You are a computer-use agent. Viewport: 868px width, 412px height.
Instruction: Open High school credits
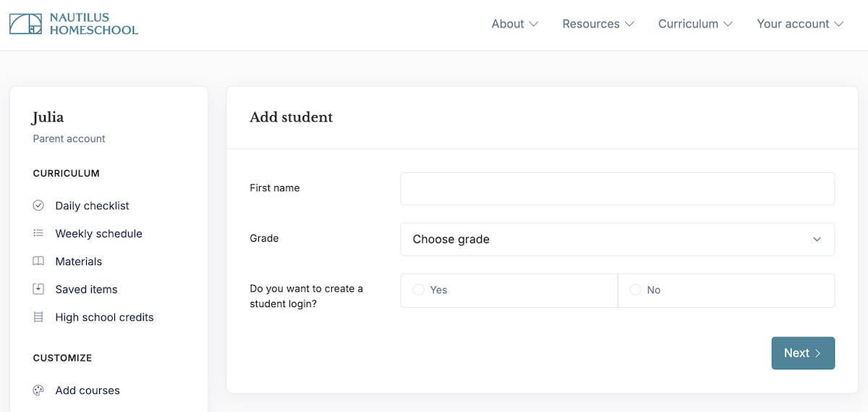[104, 317]
